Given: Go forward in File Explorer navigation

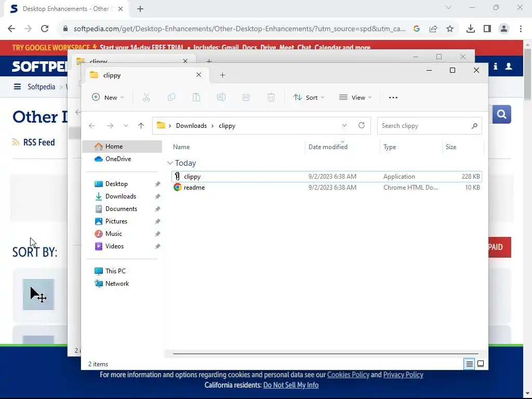Looking at the screenshot, I should (x=110, y=126).
